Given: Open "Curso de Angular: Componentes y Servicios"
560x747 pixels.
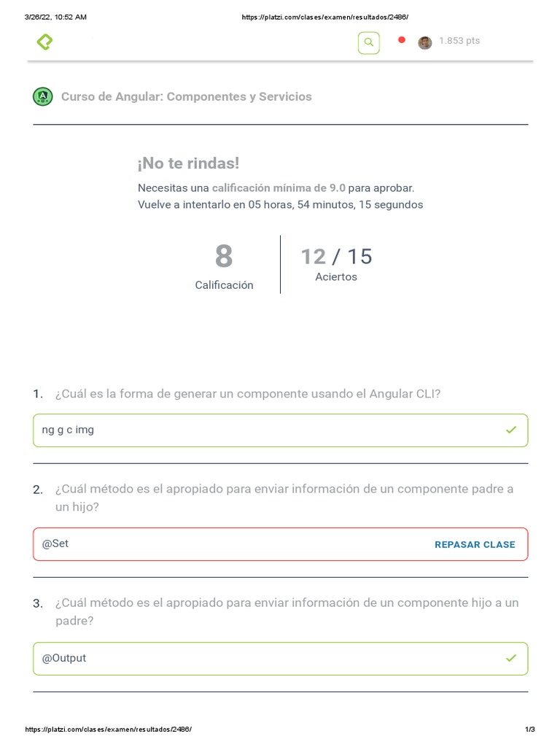Looking at the screenshot, I should pyautogui.click(x=186, y=96).
